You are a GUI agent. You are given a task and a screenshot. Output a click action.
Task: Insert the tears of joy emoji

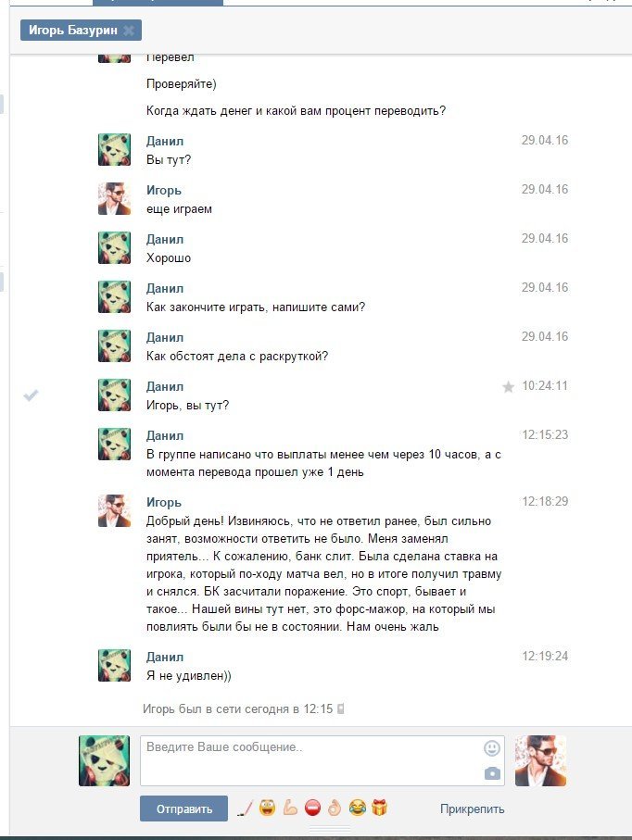[357, 808]
